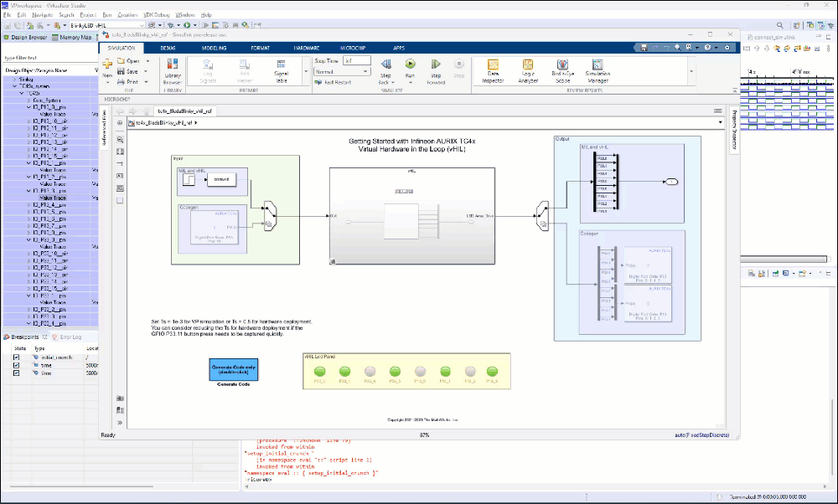Click the Generate Code only block
The width and height of the screenshot is (838, 504).
point(232,370)
